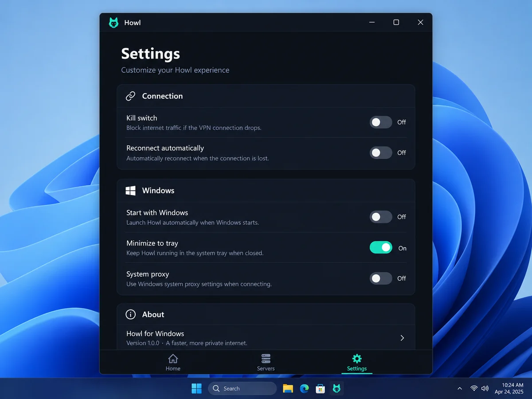This screenshot has height=399, width=532.
Task: Click the 'Howl' title bar text
Action: [133, 23]
